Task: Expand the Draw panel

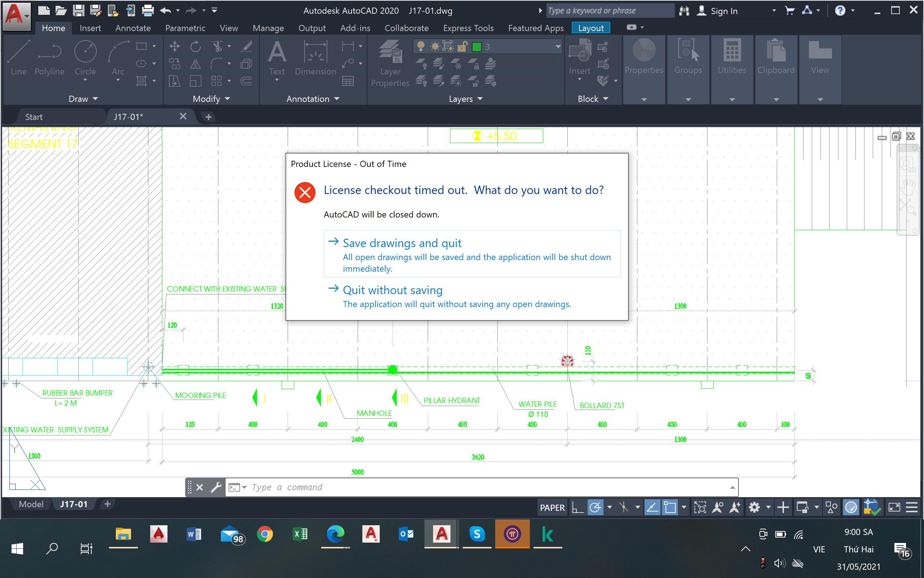Action: [x=83, y=99]
